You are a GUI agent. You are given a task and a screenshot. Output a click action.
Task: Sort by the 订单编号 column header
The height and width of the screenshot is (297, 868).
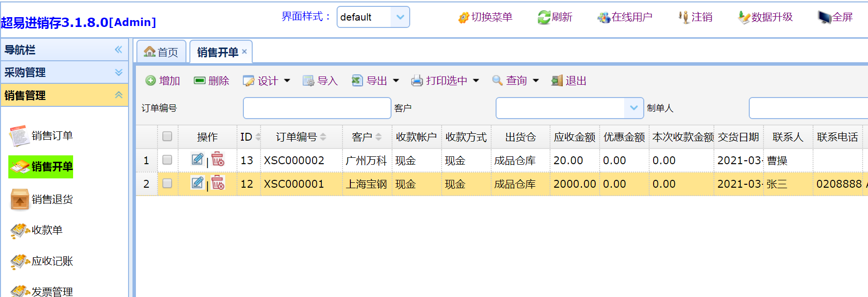tap(296, 137)
